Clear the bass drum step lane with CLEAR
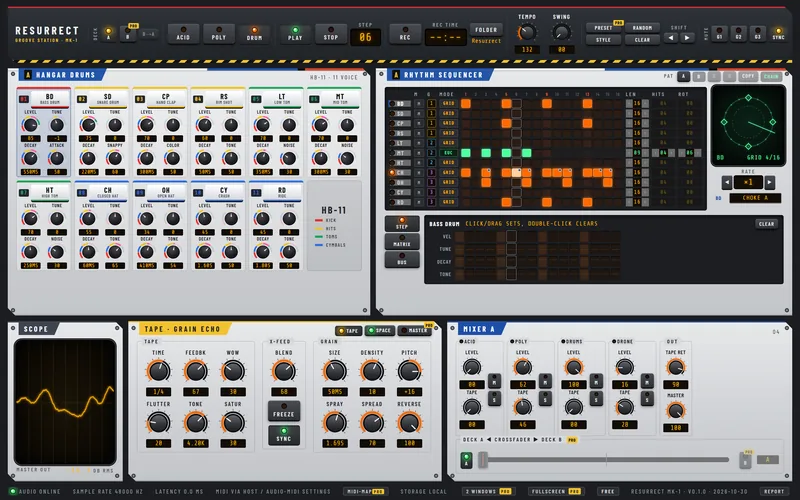Screen dimensions: 800x500 (x=766, y=223)
